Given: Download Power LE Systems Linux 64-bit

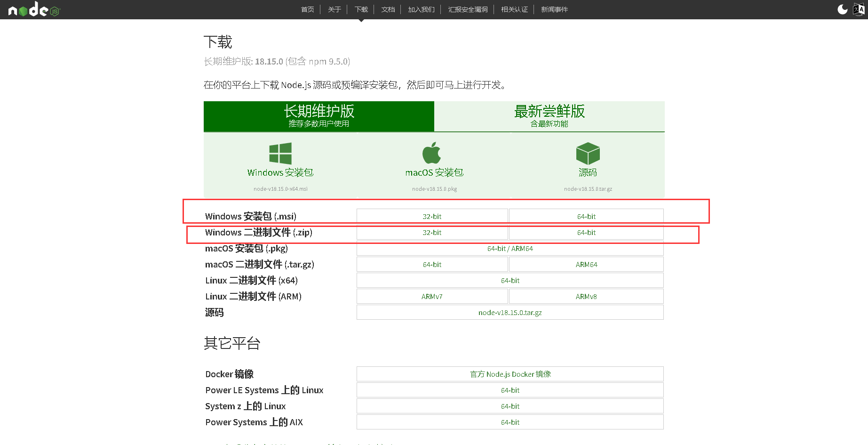Looking at the screenshot, I should click(x=510, y=390).
